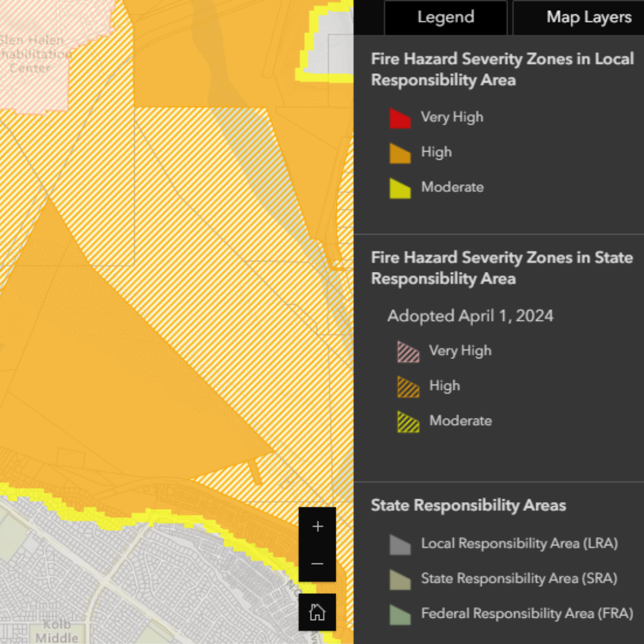Click the zoom in plus icon
The image size is (644, 644).
coord(317,527)
